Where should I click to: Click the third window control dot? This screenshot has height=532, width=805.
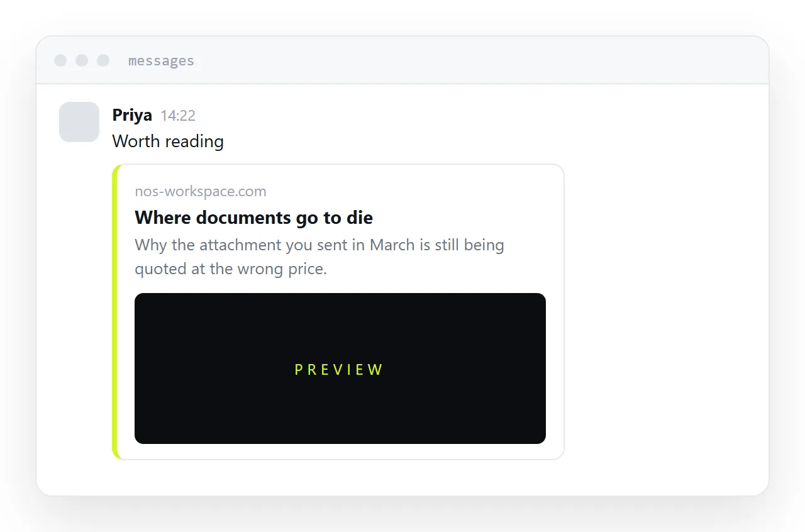click(x=103, y=60)
